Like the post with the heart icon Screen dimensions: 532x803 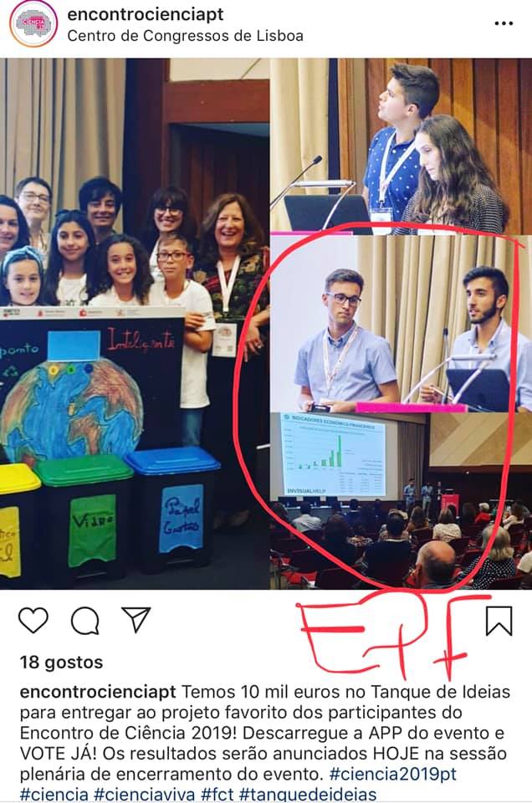tap(33, 620)
